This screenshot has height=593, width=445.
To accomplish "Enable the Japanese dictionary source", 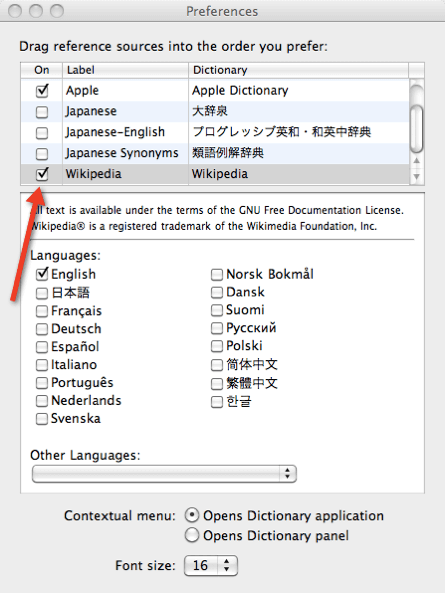I will point(42,112).
